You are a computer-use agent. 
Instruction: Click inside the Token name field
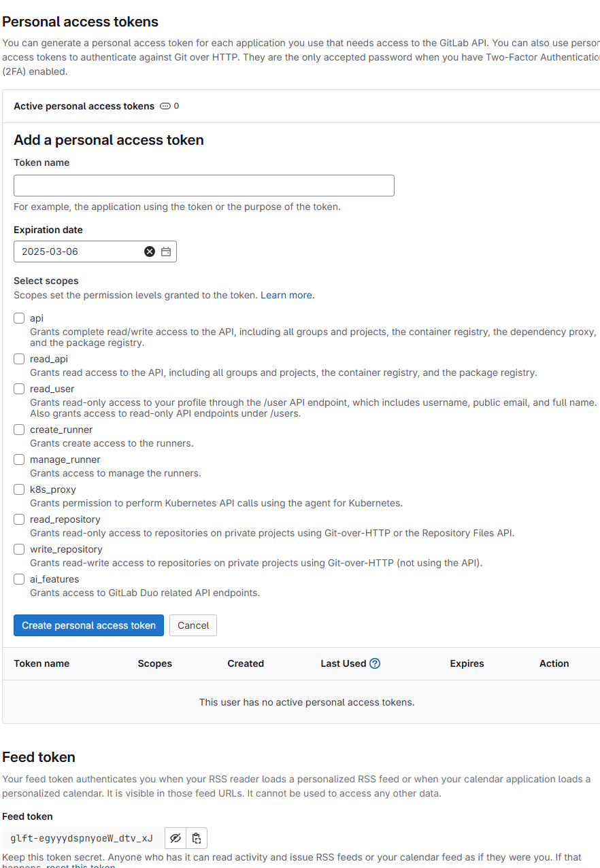tap(204, 185)
